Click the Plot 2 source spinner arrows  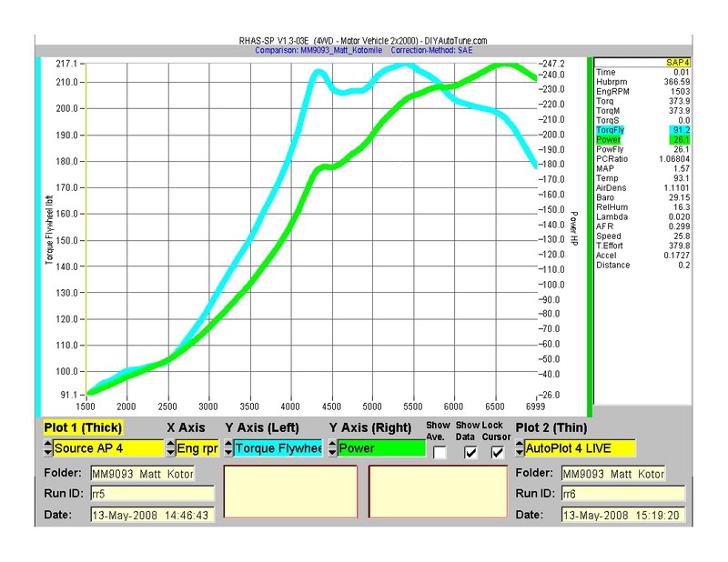click(520, 448)
